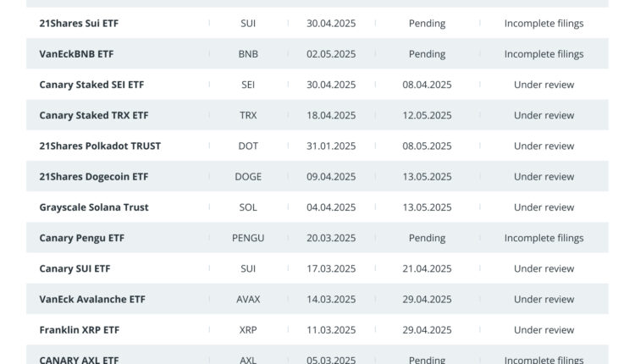This screenshot has height=364, width=635.
Task: Select the Canary Pengu ETF row
Action: [x=81, y=238]
